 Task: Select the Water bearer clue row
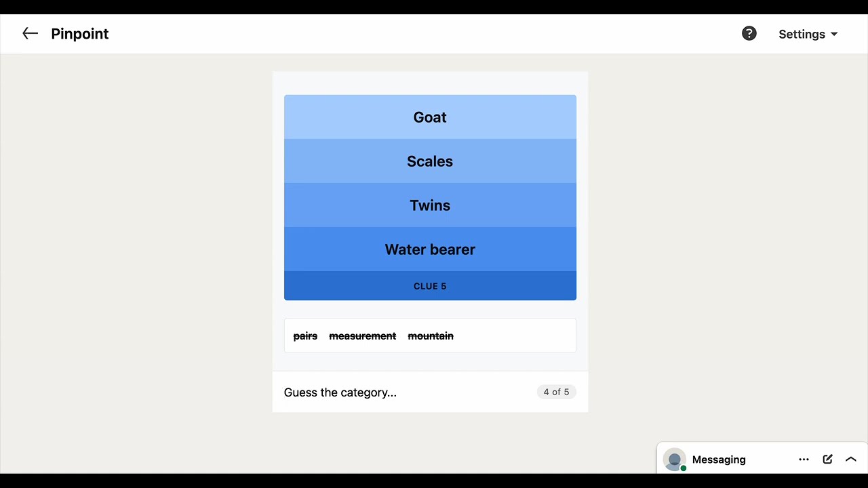coord(430,249)
